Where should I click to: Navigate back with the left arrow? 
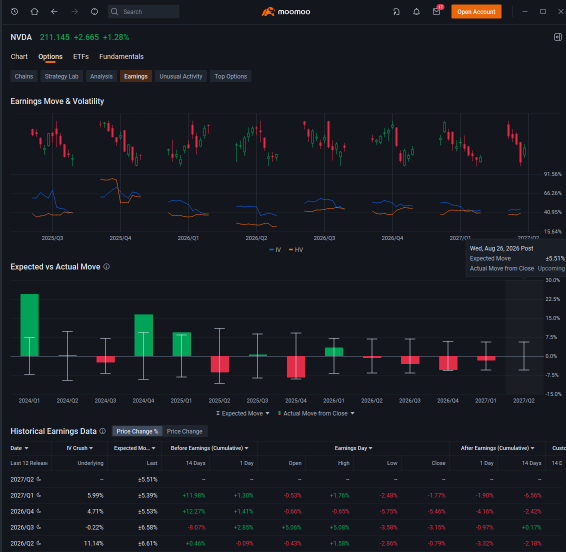(54, 12)
